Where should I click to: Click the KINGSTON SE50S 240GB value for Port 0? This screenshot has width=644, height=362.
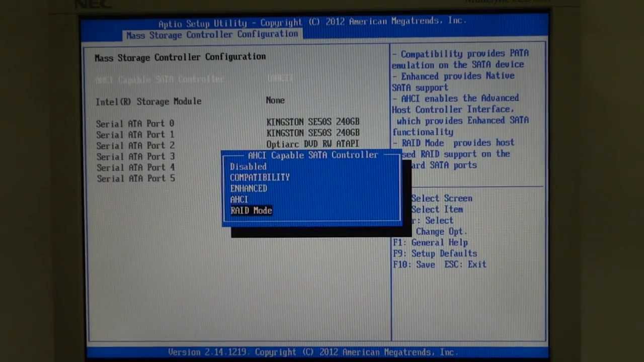coord(313,122)
